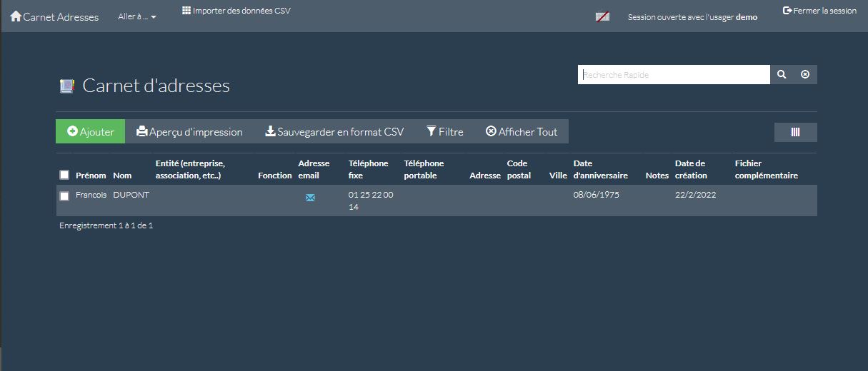Image resolution: width=868 pixels, height=371 pixels.
Task: Check the Francois DUPONT row checkbox
Action: [64, 195]
